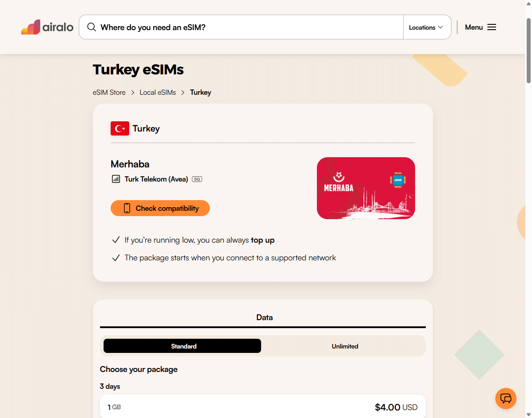The width and height of the screenshot is (532, 418).
Task: Click the Check compatibility button
Action: tap(160, 208)
